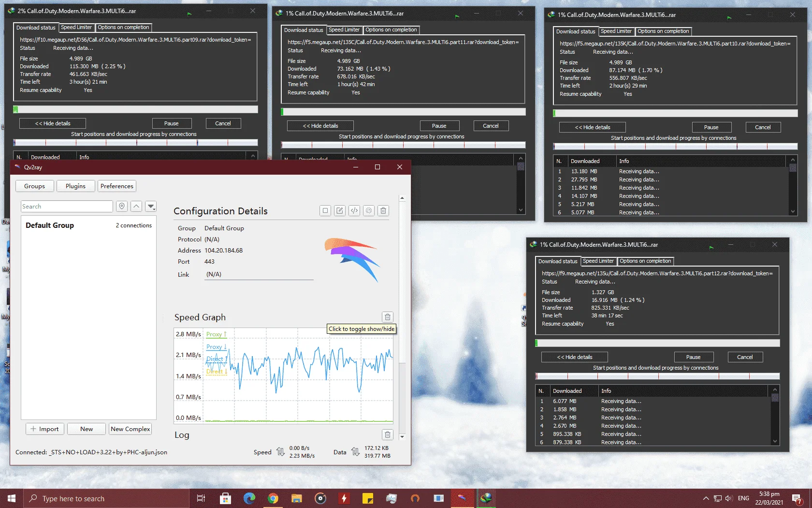Click the edit as JSON code icon

354,210
